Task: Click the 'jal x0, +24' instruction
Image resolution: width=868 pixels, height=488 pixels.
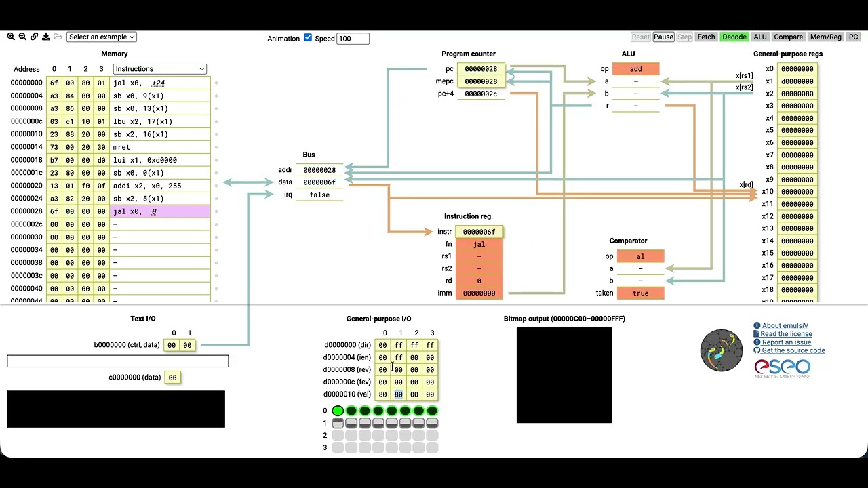Action: click(x=160, y=83)
